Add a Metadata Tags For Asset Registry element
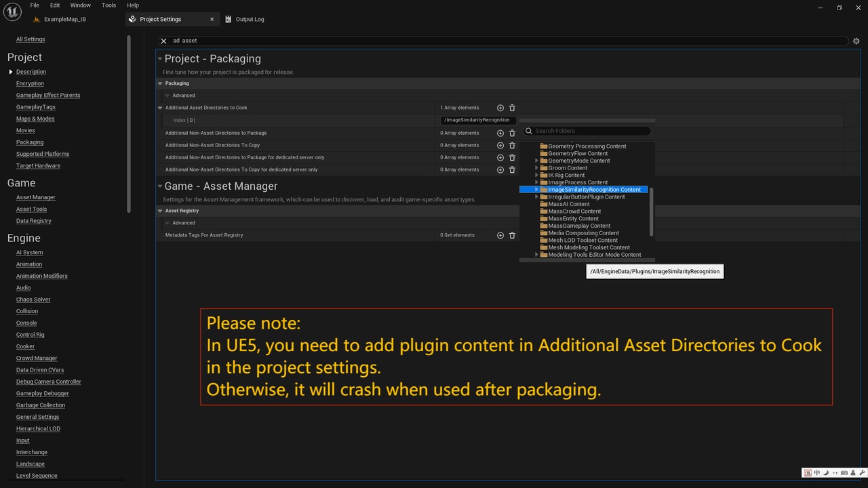The width and height of the screenshot is (868, 488). pyautogui.click(x=500, y=235)
